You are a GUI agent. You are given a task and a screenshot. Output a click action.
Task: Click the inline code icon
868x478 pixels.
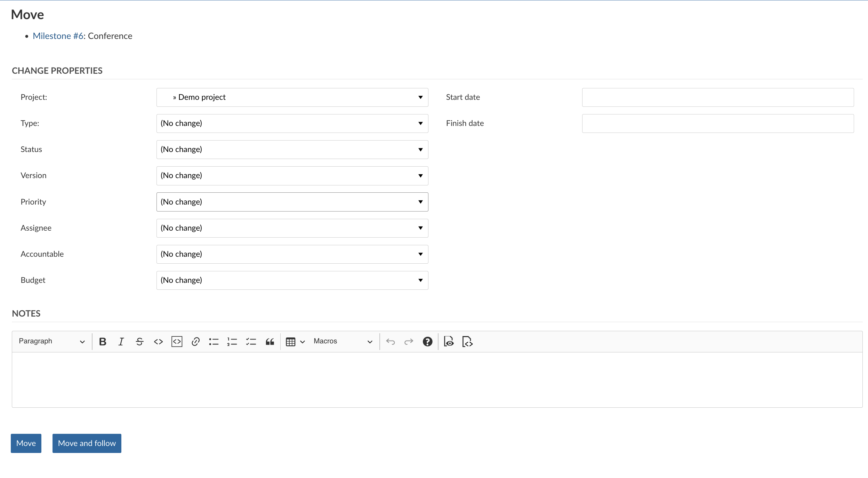[158, 341]
